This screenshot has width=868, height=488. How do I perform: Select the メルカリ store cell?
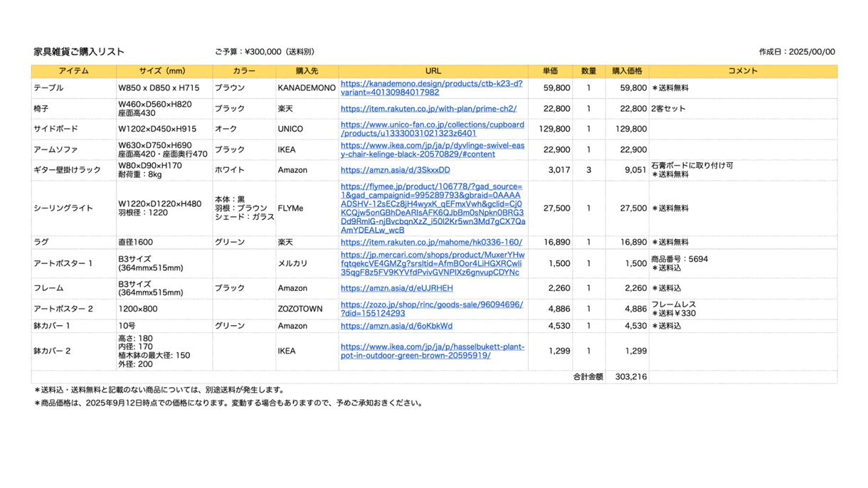tap(307, 263)
